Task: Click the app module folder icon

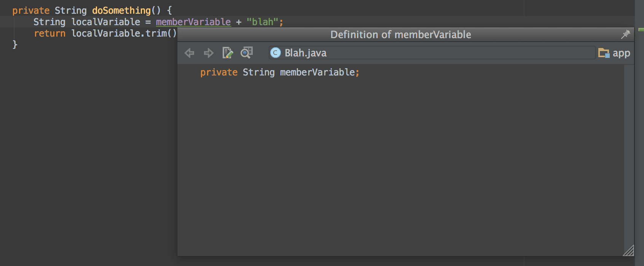Action: coord(604,53)
